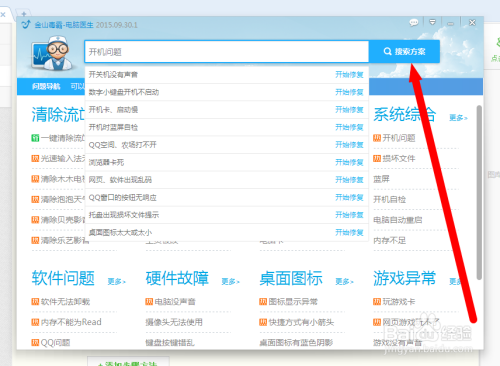This screenshot has height=366, width=500.
Task: Open the 玩游戏卡 problem entry
Action: point(399,302)
